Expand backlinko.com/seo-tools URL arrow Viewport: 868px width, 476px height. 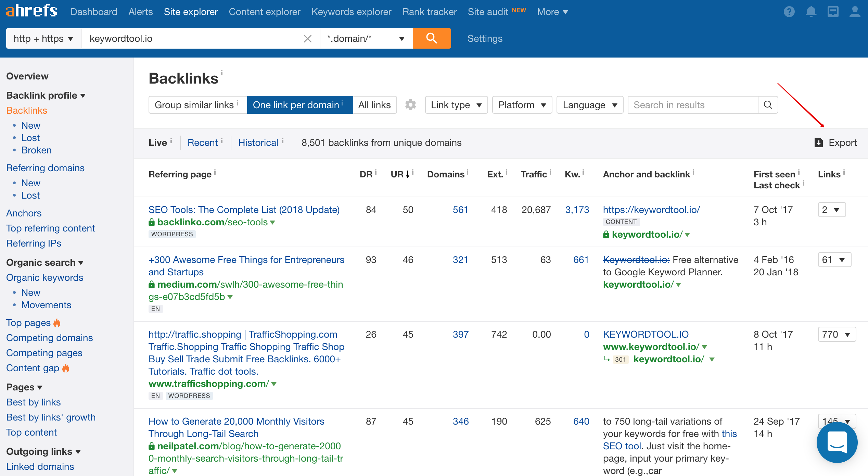click(272, 222)
